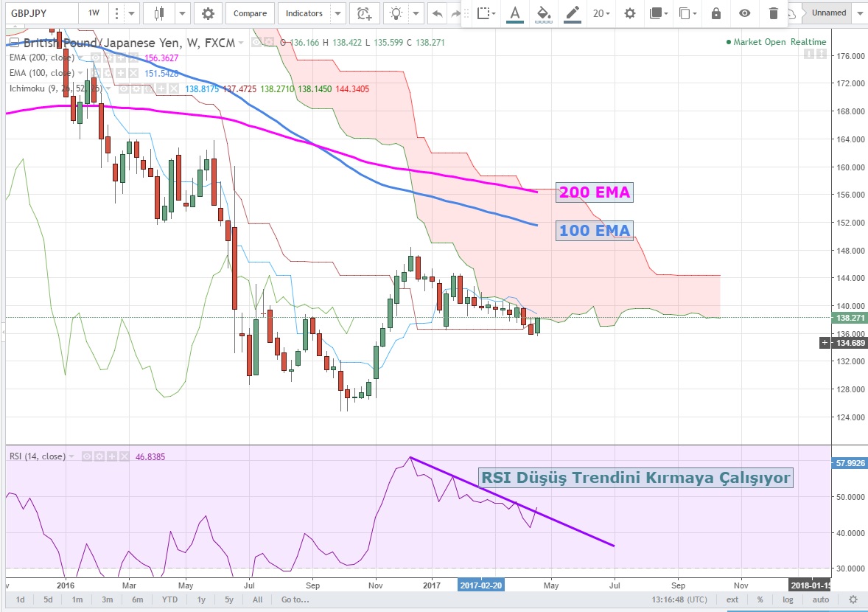Click the Compare button
This screenshot has height=612, width=868.
pos(251,13)
